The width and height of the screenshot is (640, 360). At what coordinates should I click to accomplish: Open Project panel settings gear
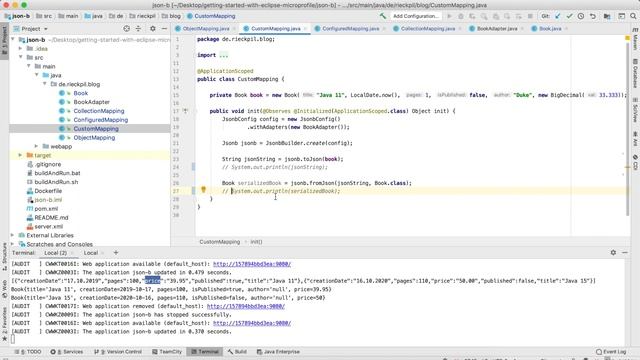coord(153,29)
